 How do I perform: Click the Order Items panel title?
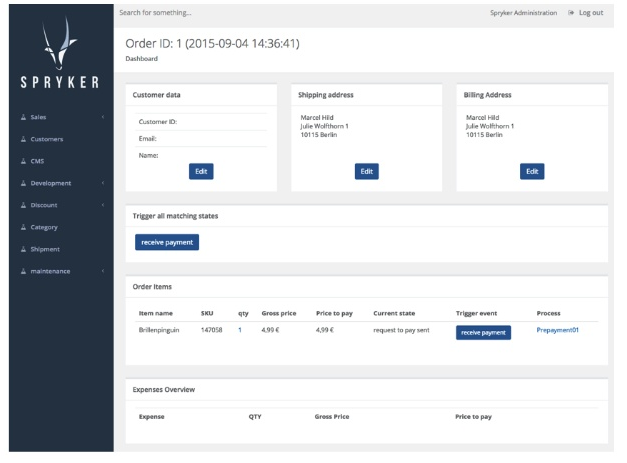click(x=152, y=287)
